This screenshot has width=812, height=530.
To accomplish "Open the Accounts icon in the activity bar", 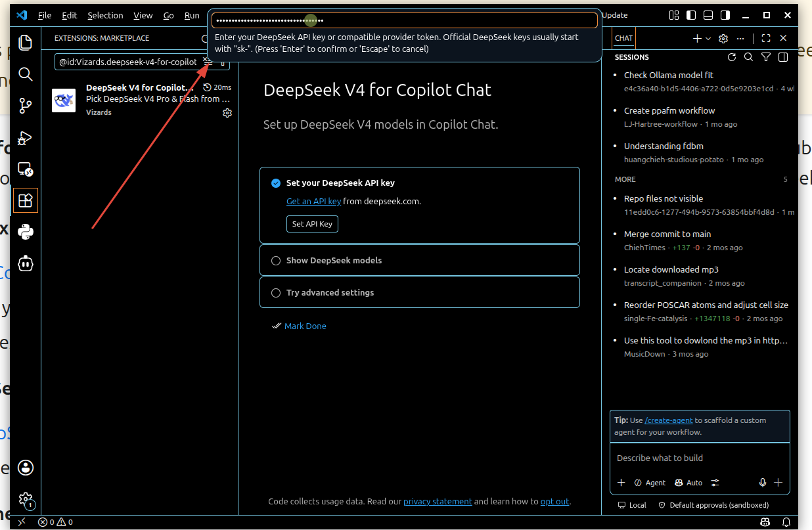I will click(x=26, y=468).
